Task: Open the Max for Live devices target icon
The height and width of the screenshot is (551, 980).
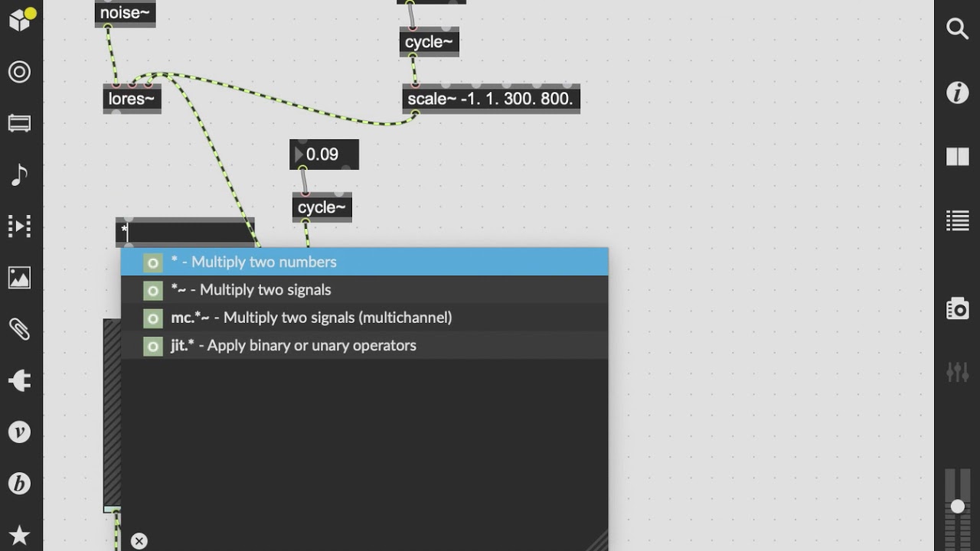Action: point(20,72)
